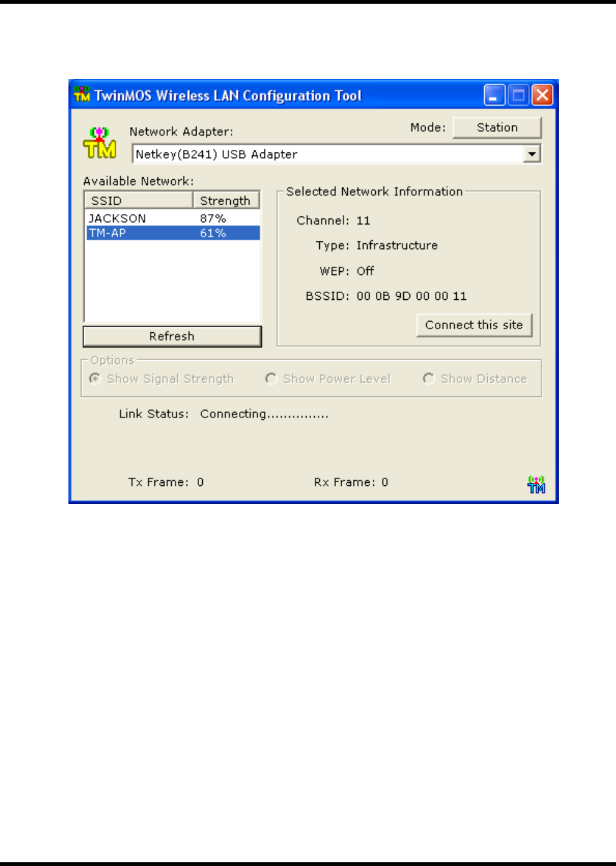The image size is (616, 866).
Task: Click the Channel 11 value
Action: [x=363, y=220]
